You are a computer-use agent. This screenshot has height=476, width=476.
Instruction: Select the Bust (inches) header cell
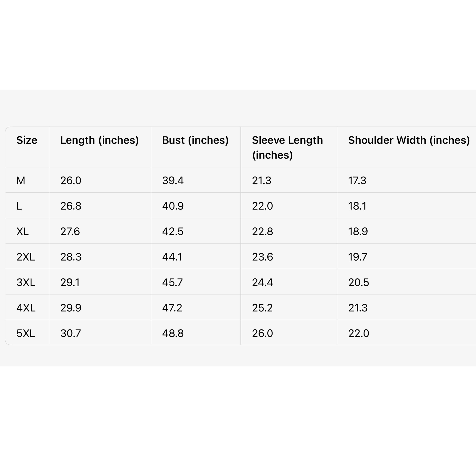pyautogui.click(x=195, y=140)
